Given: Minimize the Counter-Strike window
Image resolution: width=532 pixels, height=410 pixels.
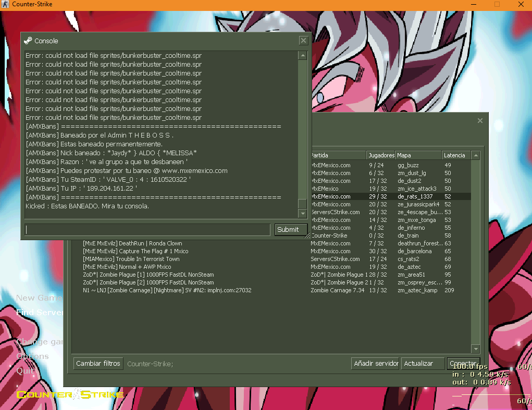Looking at the screenshot, I should pos(474,4).
